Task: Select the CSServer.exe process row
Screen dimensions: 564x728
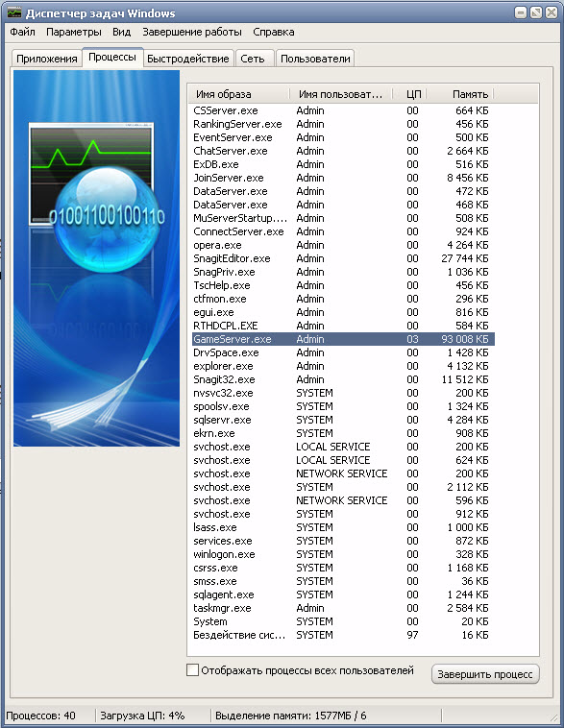Action: (x=343, y=110)
